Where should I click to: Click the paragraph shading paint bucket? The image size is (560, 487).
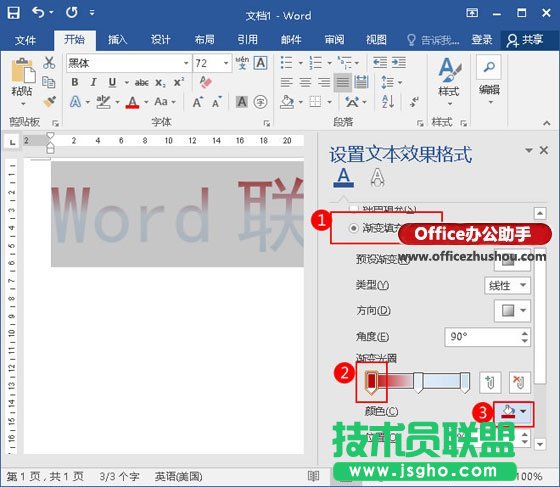click(287, 102)
